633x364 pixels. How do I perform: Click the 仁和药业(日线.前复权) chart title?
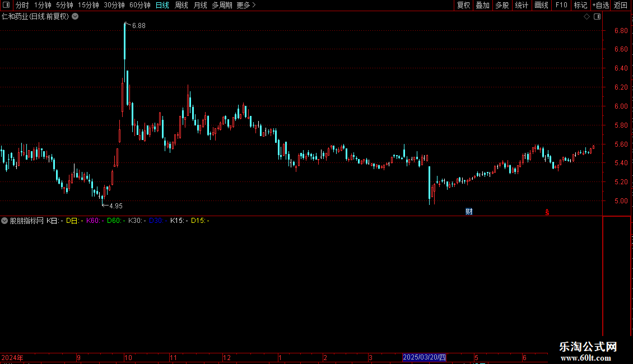click(35, 17)
